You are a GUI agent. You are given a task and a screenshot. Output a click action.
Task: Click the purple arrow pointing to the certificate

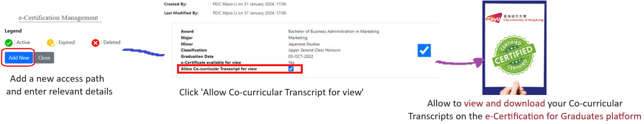click(460, 63)
